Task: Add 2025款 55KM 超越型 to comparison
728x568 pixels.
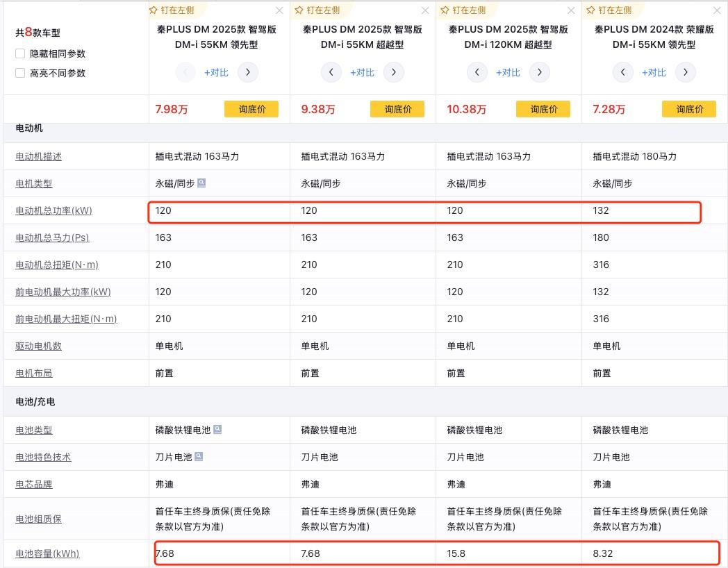Action: point(362,73)
